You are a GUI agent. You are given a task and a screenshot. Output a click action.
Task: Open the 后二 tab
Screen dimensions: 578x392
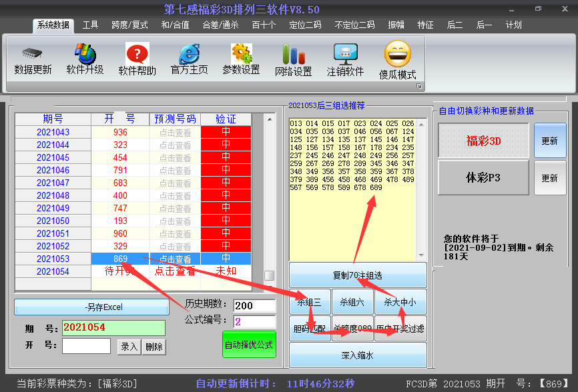[x=455, y=25]
